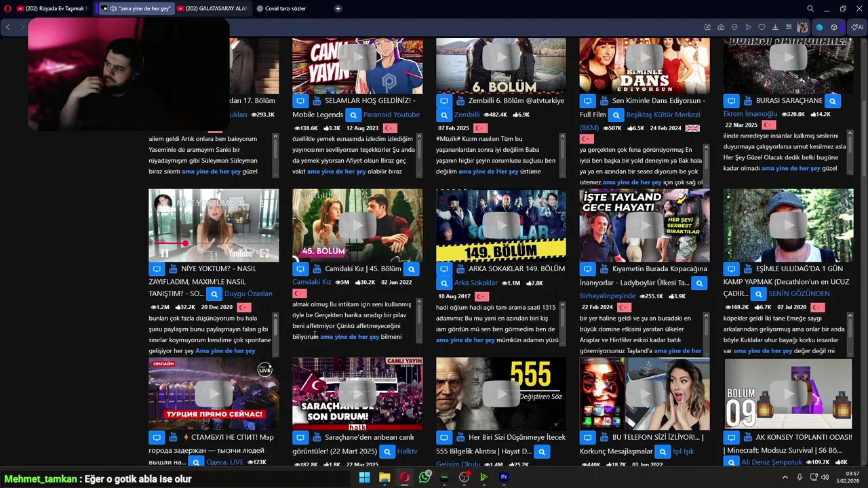The image size is (868, 488).
Task: Open Birhayalinpeşinde channel link
Action: pyautogui.click(x=608, y=296)
